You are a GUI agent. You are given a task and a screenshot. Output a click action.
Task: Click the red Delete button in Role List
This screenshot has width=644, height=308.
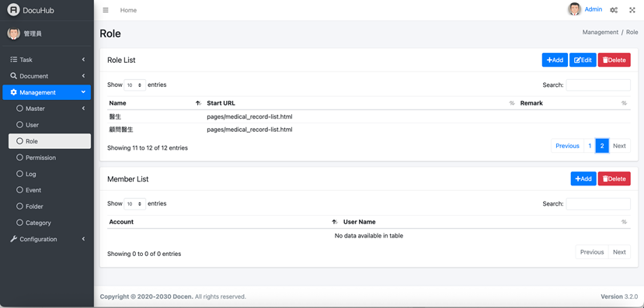pyautogui.click(x=614, y=60)
